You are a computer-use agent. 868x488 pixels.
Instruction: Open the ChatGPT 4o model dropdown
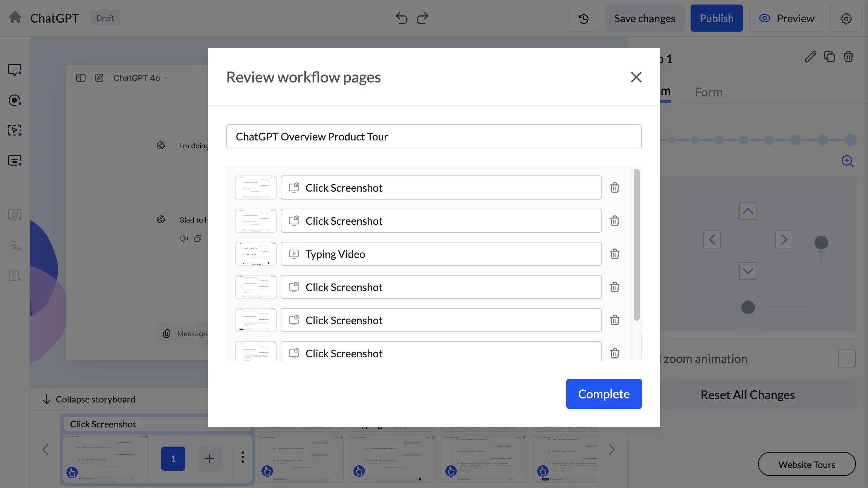141,78
